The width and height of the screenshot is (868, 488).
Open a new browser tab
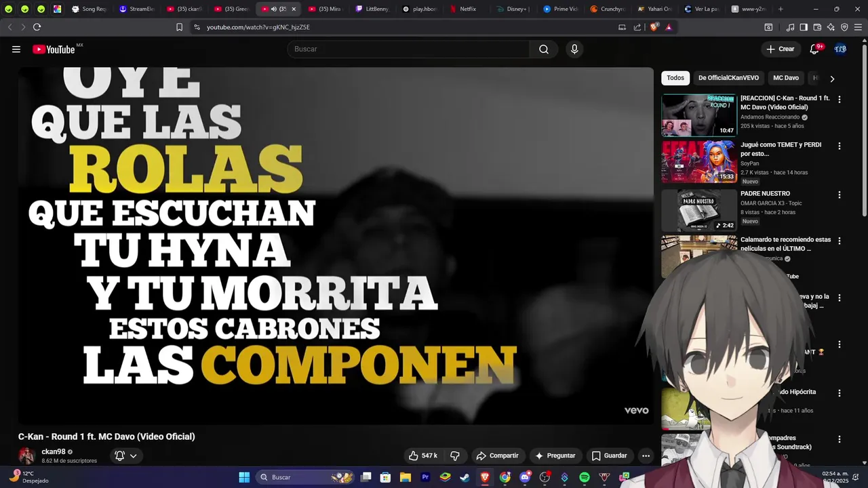tap(781, 9)
